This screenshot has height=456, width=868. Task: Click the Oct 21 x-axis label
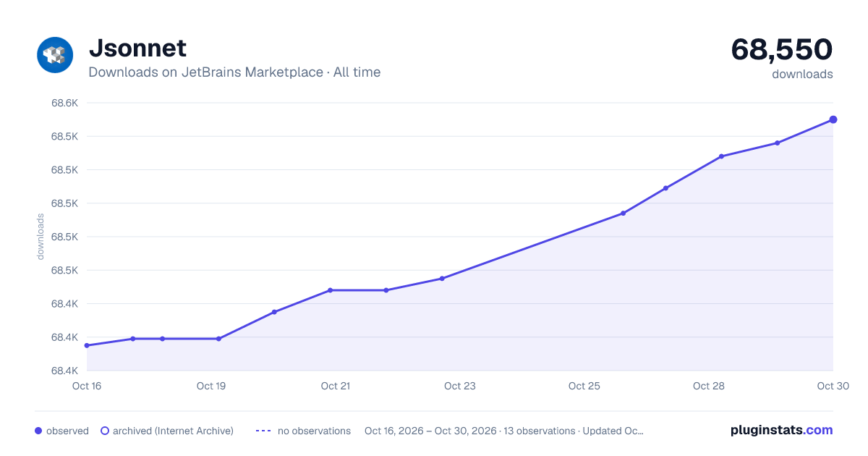click(336, 386)
